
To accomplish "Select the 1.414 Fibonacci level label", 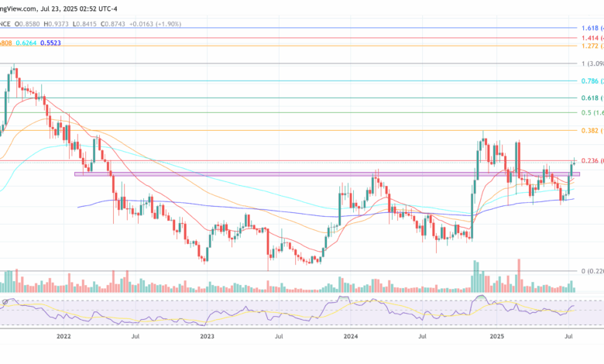I will point(592,37).
